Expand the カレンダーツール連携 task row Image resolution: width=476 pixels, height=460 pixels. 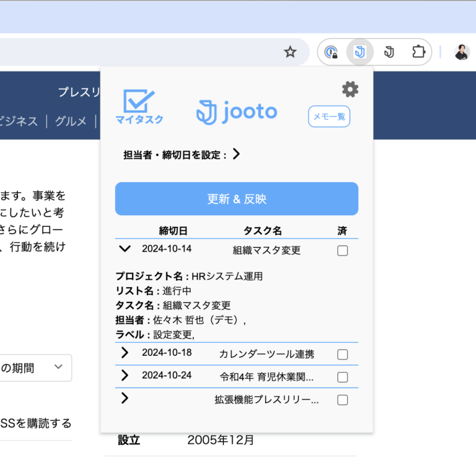[125, 352]
